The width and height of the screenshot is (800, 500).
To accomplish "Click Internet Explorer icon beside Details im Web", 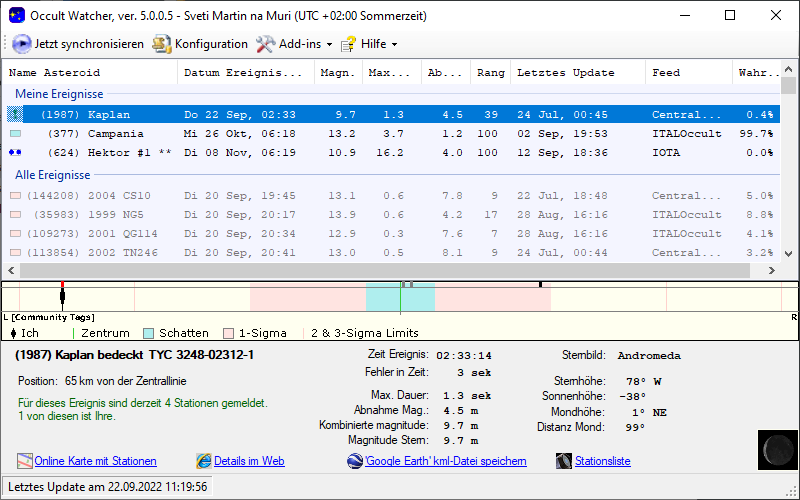I will pyautogui.click(x=204, y=461).
